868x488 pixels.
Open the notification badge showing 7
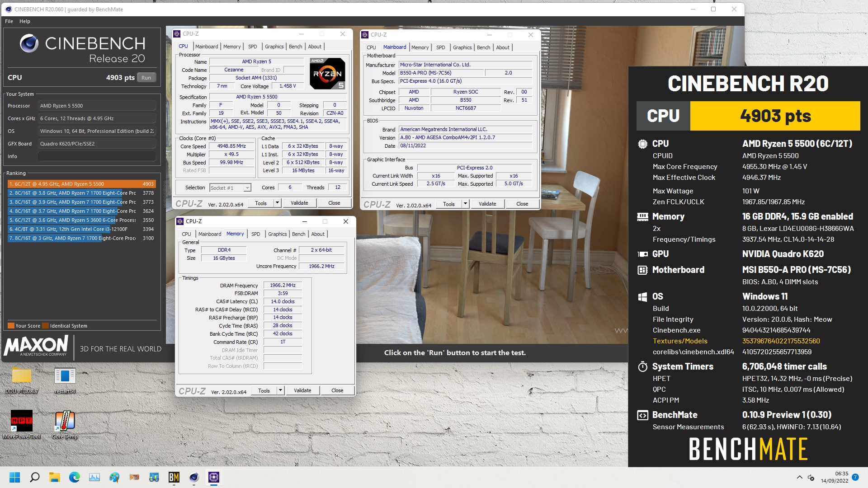(855, 477)
